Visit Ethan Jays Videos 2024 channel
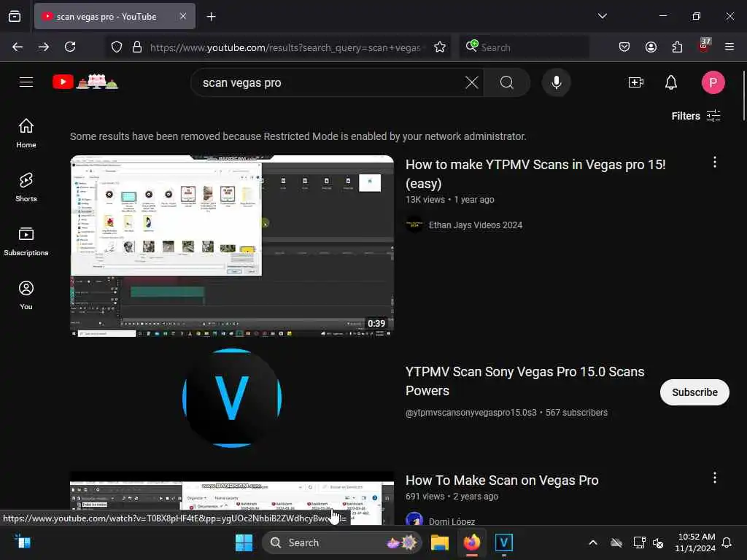The image size is (747, 560). point(476,225)
